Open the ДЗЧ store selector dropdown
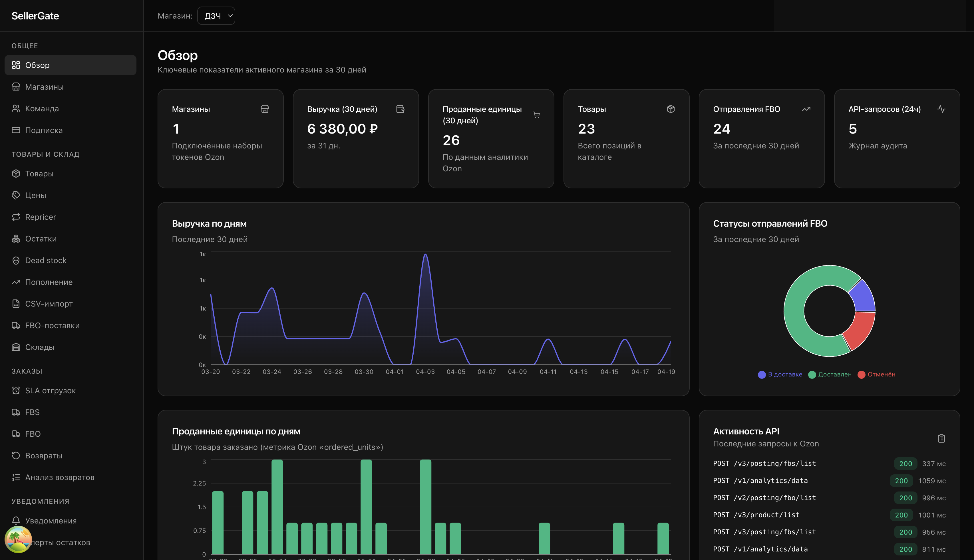Screen dimensions: 974x560 tap(216, 16)
